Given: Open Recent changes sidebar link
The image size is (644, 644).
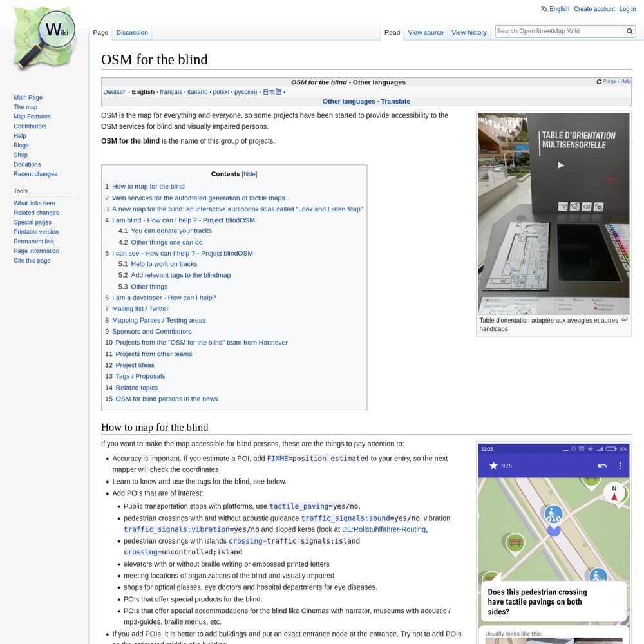Looking at the screenshot, I should [35, 174].
